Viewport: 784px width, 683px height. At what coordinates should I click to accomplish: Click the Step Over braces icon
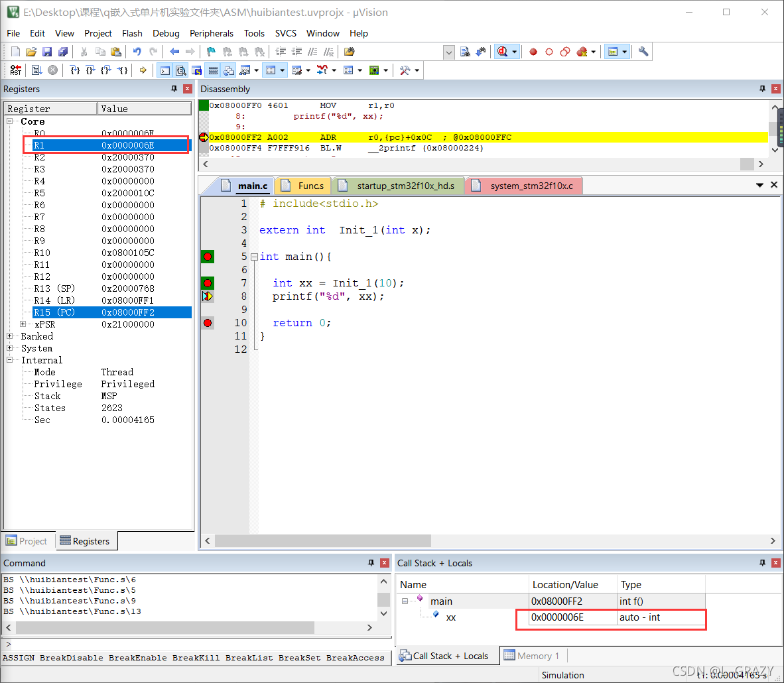point(90,70)
